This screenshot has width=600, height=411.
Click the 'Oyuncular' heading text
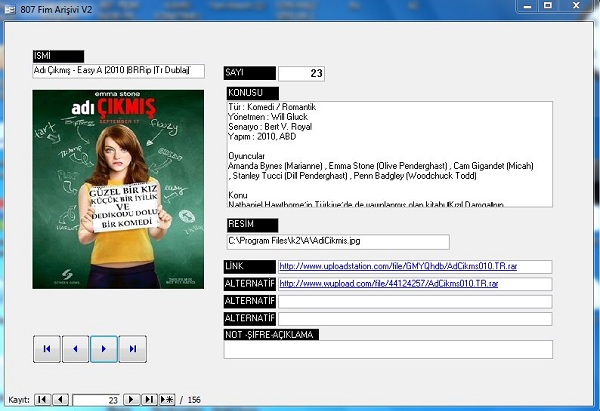246,156
